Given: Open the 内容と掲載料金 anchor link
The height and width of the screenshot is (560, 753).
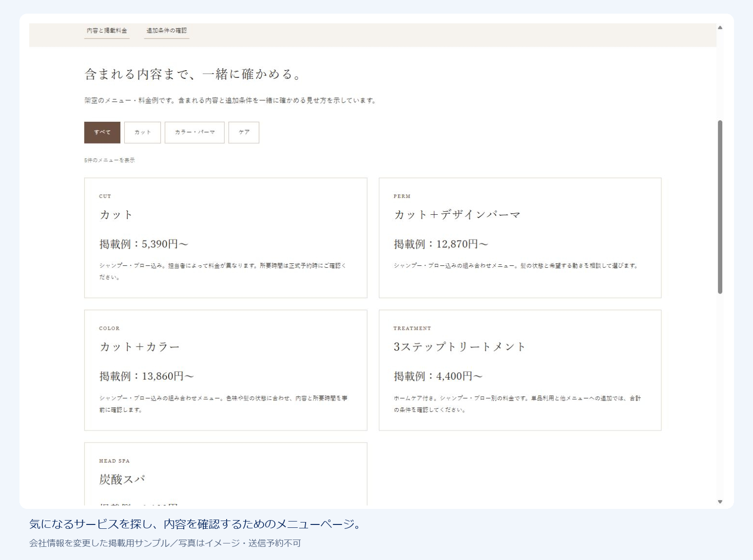Looking at the screenshot, I should coord(107,31).
